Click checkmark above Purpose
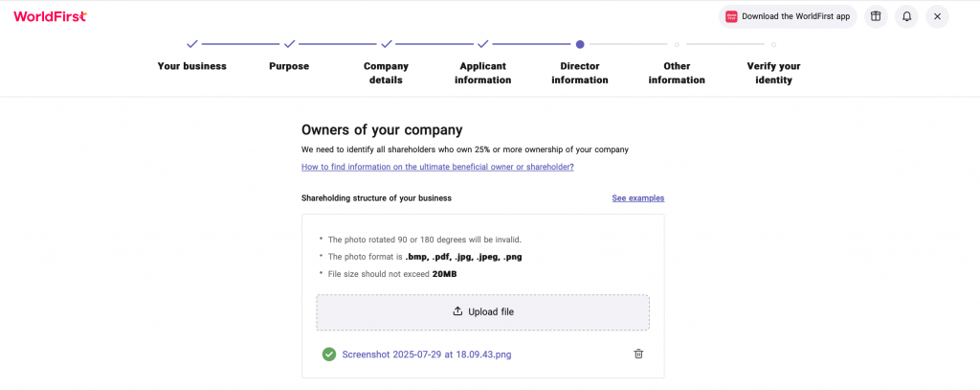The image size is (980, 390). [x=289, y=44]
